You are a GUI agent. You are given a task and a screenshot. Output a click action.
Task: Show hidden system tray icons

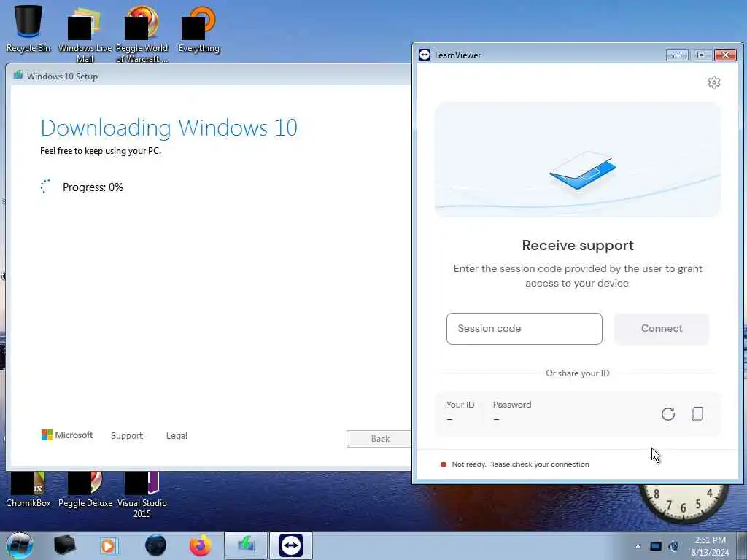638,546
